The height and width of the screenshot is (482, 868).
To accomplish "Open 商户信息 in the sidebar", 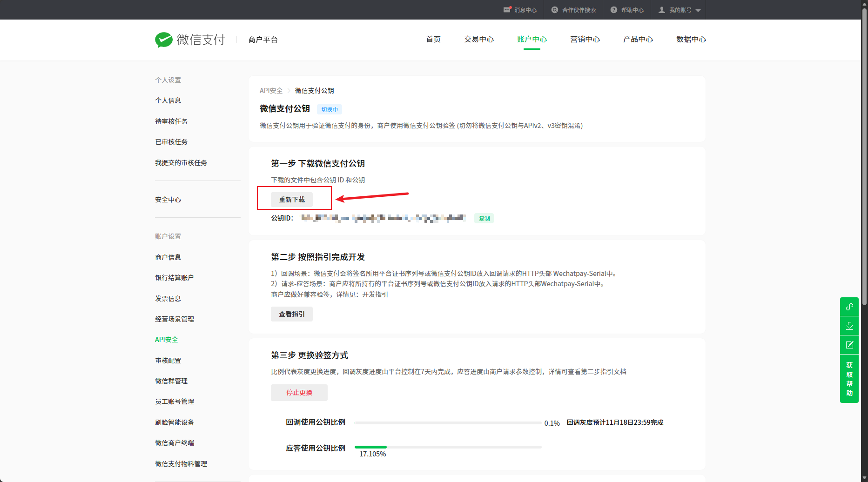I will pos(168,257).
